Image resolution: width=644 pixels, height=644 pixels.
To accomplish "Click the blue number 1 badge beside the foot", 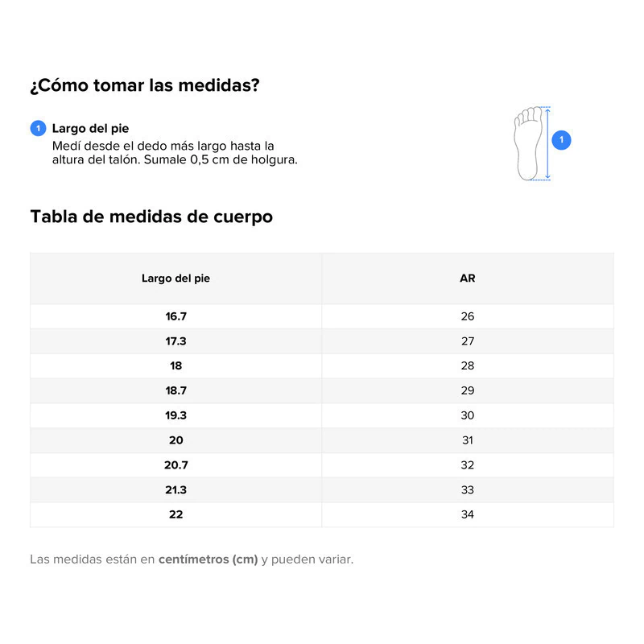I will pyautogui.click(x=562, y=141).
